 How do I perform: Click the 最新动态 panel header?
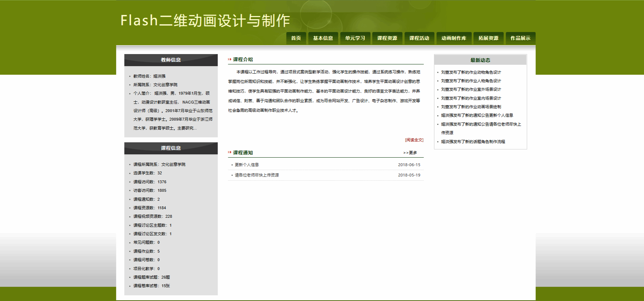pyautogui.click(x=480, y=60)
